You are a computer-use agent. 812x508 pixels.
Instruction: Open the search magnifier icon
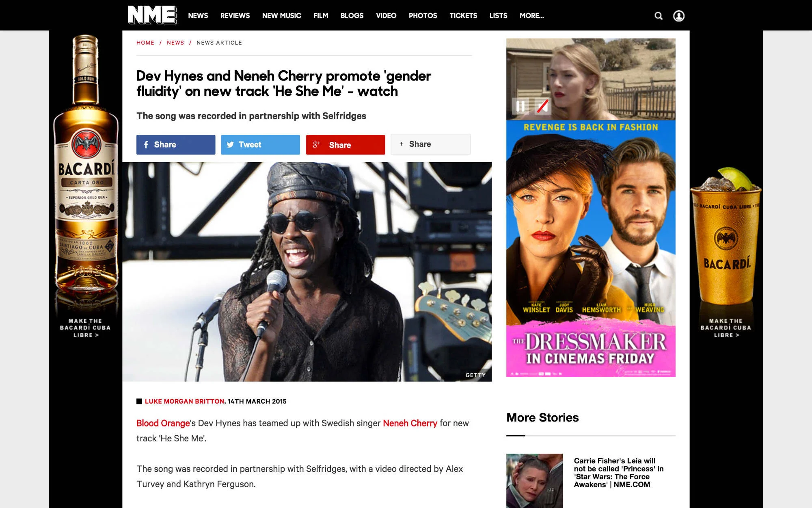(x=659, y=16)
